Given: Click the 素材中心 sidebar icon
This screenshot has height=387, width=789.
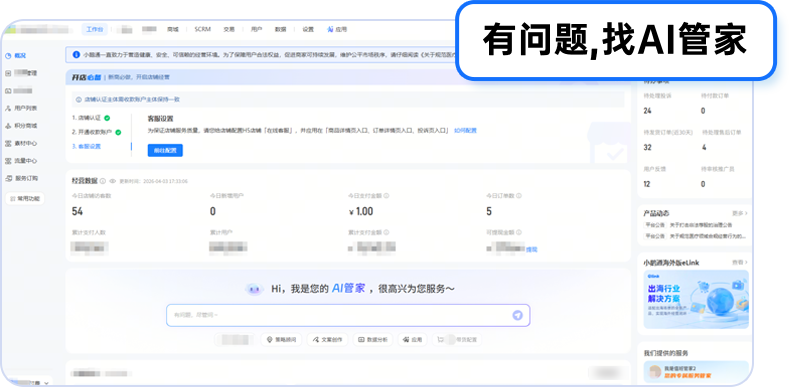Looking at the screenshot, I should tap(8, 143).
